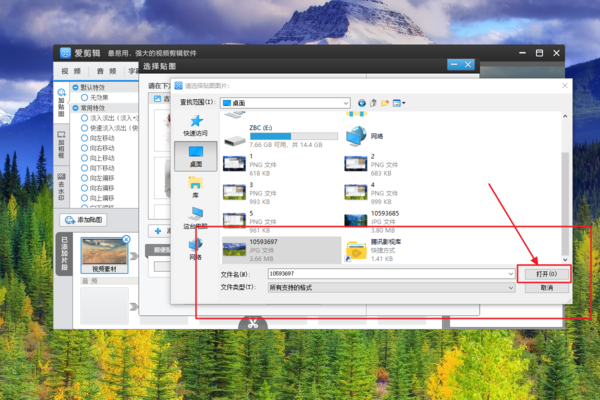
Task: Collapse the 默认特效 group
Action: click(75, 87)
